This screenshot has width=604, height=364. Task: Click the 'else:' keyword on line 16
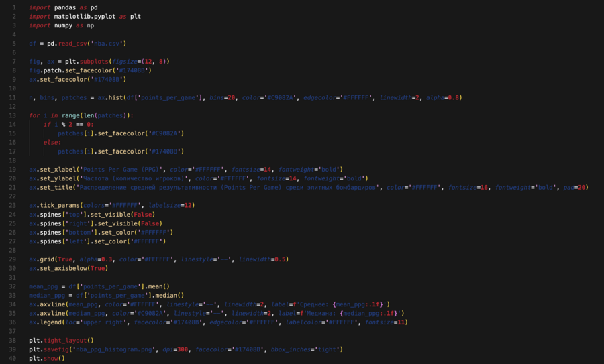[52, 142]
